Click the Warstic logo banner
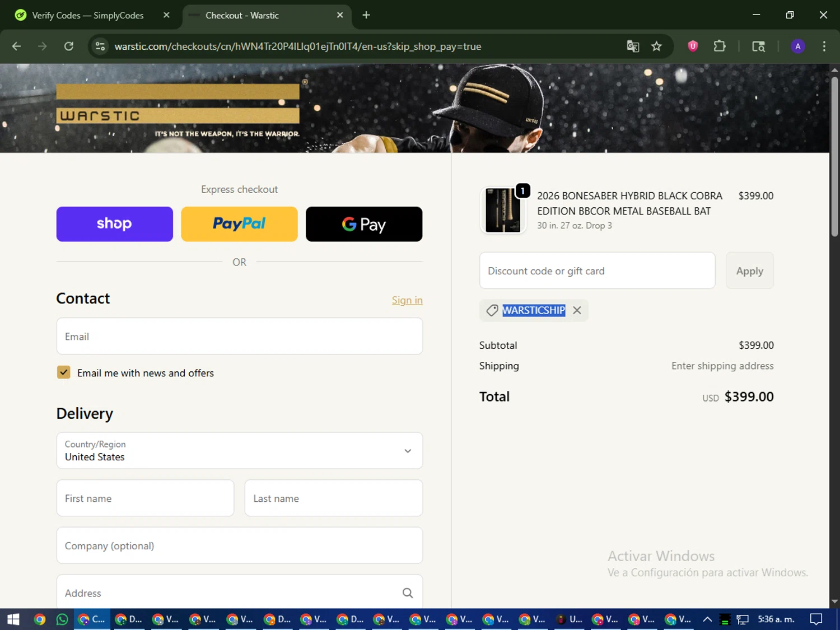Image resolution: width=840 pixels, height=630 pixels. coord(179,110)
